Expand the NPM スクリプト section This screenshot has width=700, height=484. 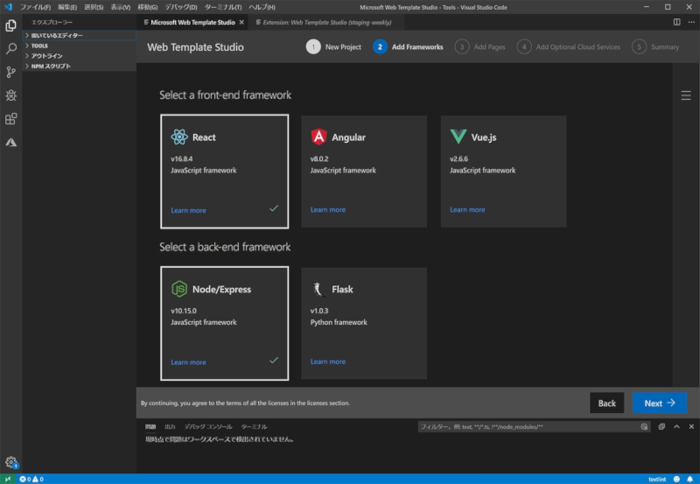coord(79,66)
